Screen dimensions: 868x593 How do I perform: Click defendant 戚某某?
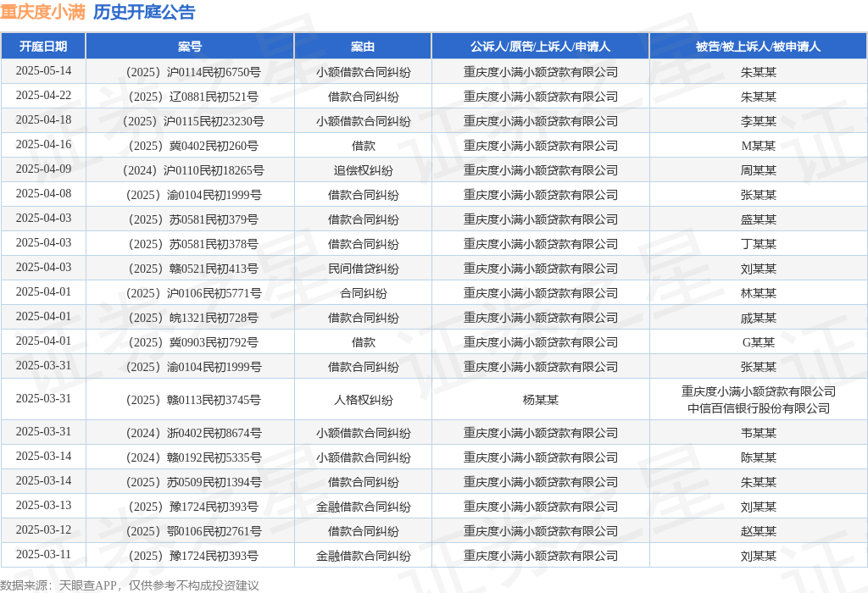click(759, 318)
